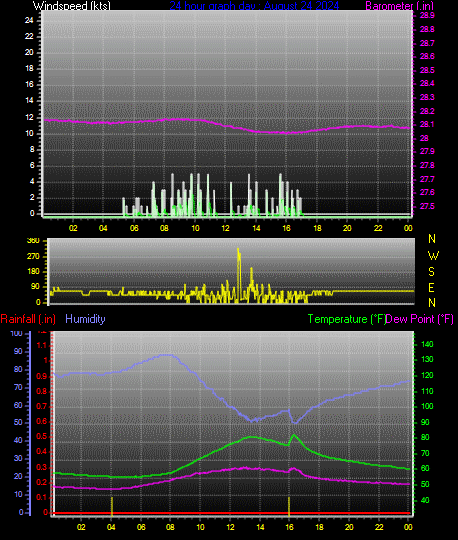Select the 180 wind direction axis value
This screenshot has width=458, height=540.
click(x=33, y=272)
